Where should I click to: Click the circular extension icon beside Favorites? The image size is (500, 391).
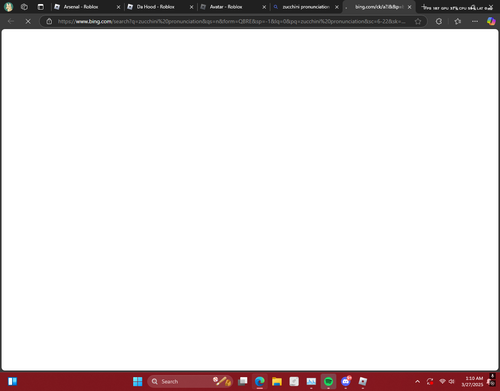pyautogui.click(x=439, y=21)
